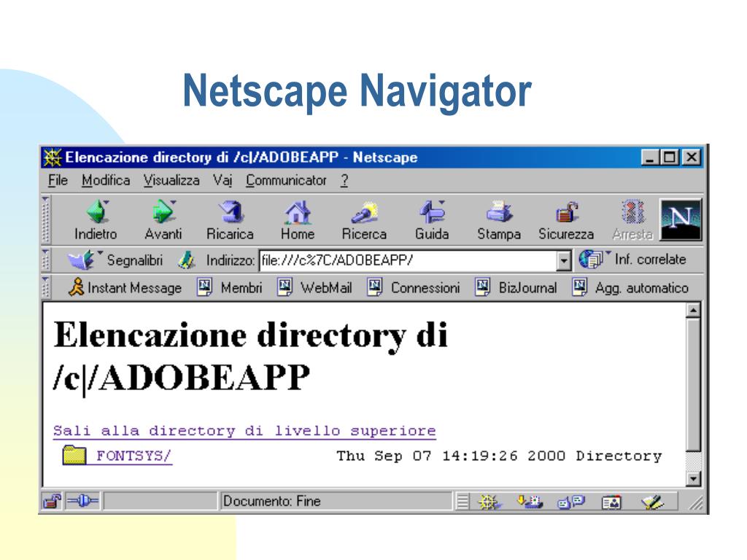
Task: Open the File menu
Action: point(58,181)
